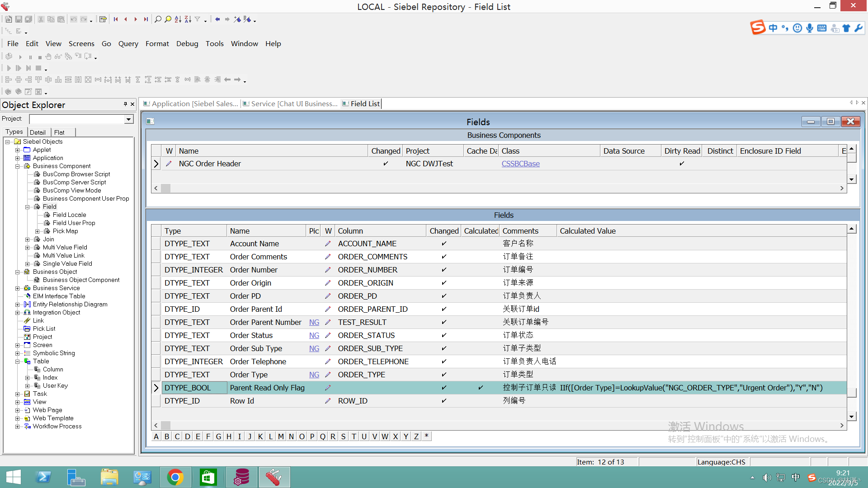Toggle Changed check for Order Type field
The image size is (868, 488).
click(444, 375)
